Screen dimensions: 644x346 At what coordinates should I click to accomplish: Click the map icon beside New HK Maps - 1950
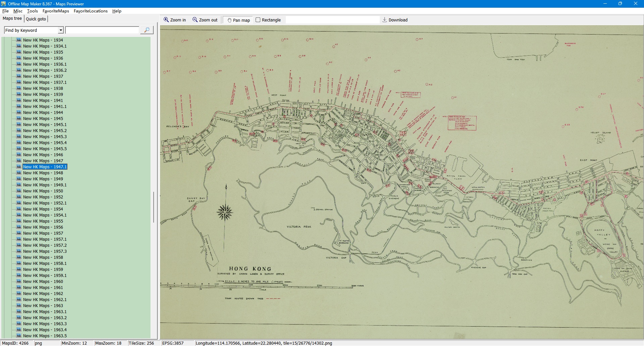[x=19, y=191]
